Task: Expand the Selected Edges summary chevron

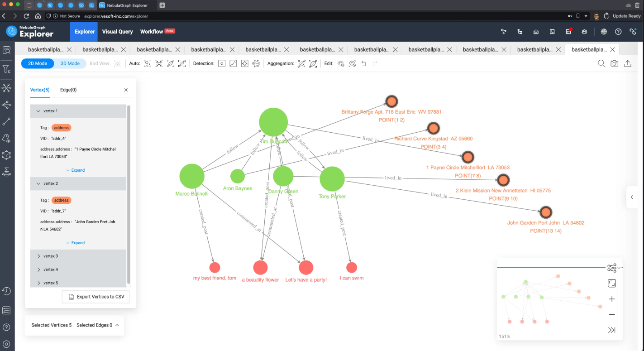Action: click(x=117, y=325)
